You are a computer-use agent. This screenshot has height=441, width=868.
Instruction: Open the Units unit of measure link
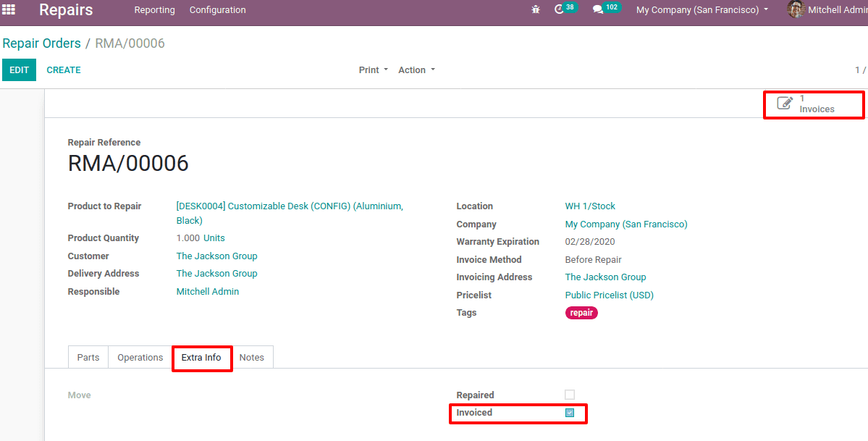(x=214, y=238)
